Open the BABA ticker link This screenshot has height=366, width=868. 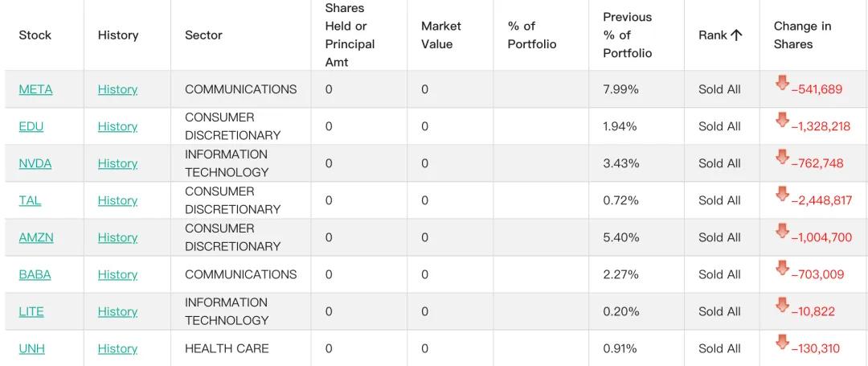(x=35, y=274)
